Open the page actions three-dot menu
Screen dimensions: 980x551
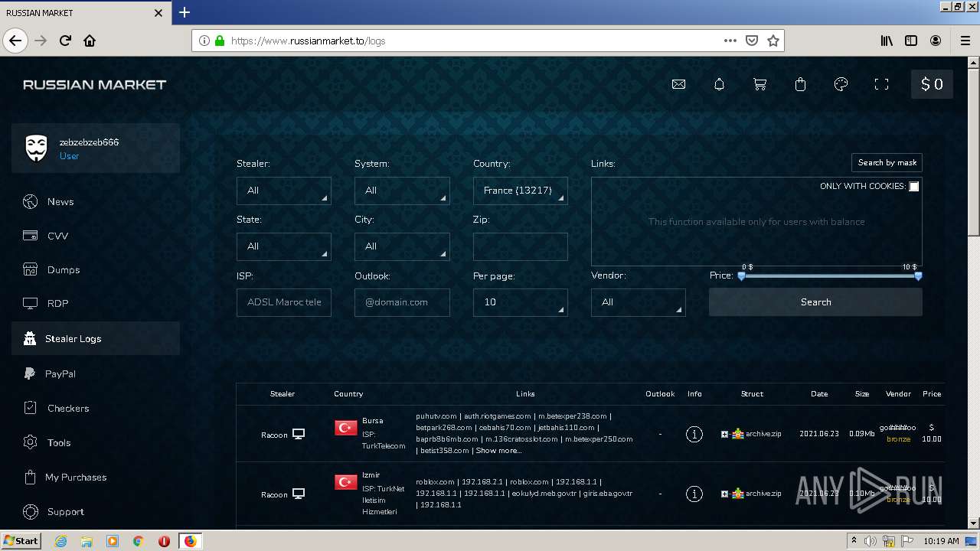pos(730,41)
